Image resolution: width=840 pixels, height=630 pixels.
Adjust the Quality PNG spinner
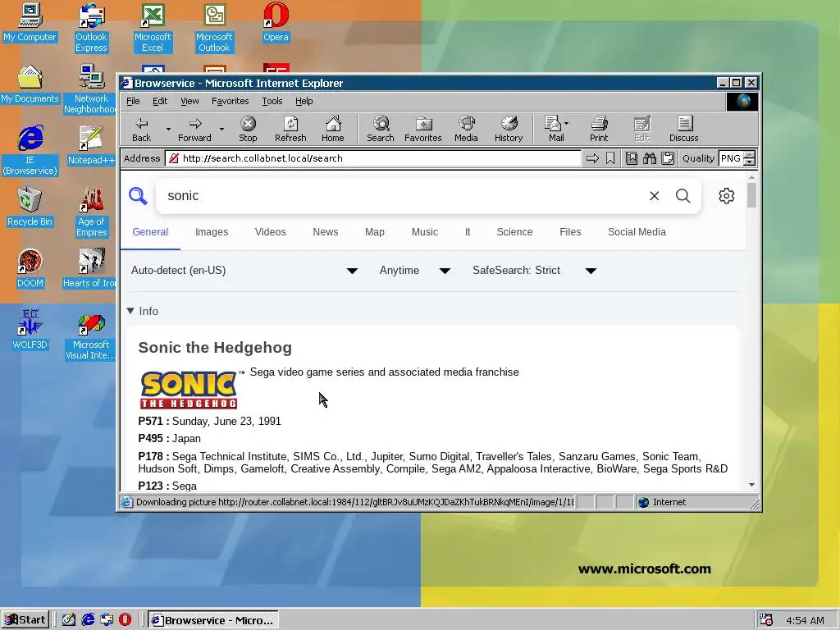tap(750, 158)
